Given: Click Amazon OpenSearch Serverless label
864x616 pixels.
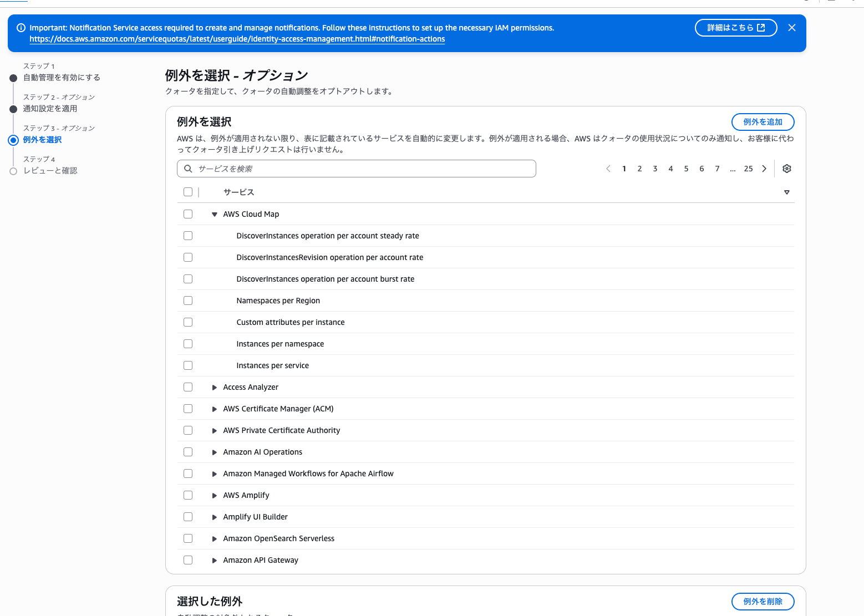Looking at the screenshot, I should point(278,538).
